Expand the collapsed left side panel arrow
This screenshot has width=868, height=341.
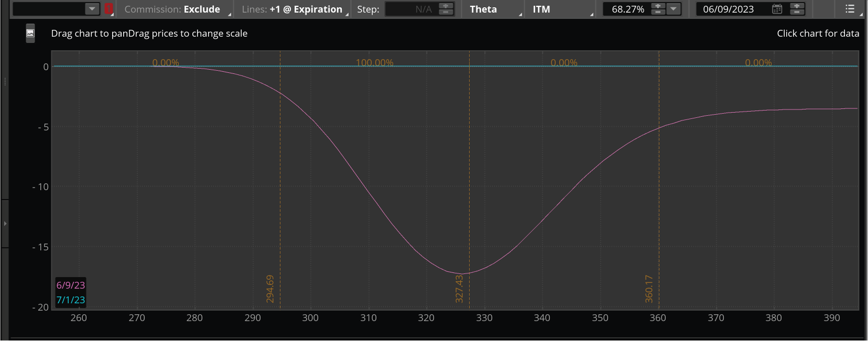5,224
